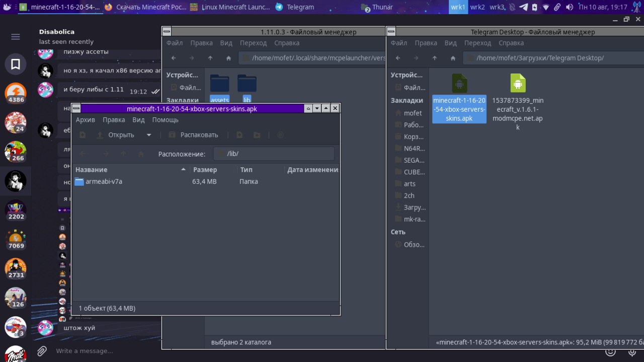Click Wi-Fi icon in top panel

pos(546,7)
